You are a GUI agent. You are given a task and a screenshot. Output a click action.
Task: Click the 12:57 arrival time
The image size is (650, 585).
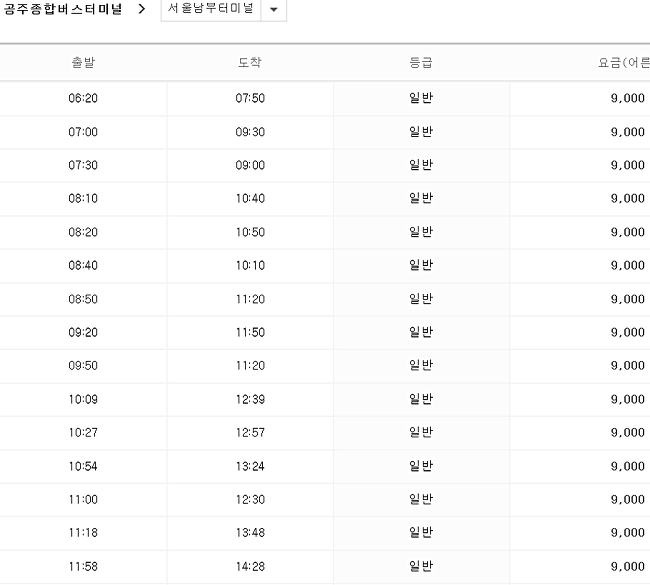pyautogui.click(x=250, y=432)
